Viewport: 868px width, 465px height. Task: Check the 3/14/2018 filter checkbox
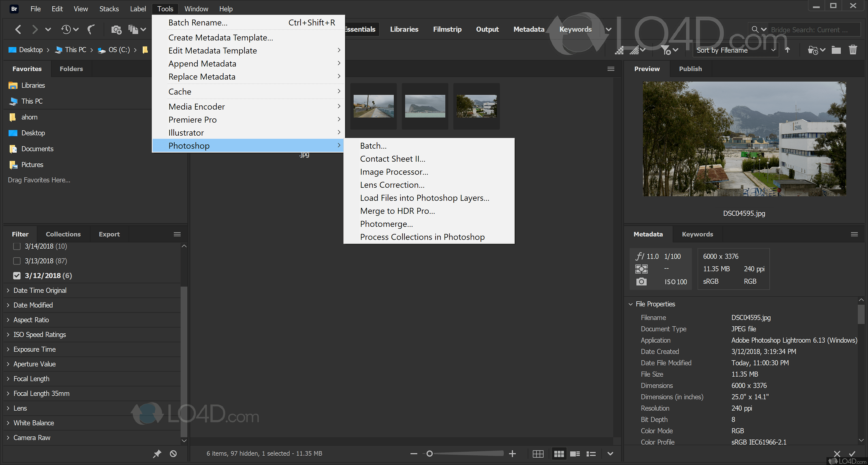pos(17,246)
